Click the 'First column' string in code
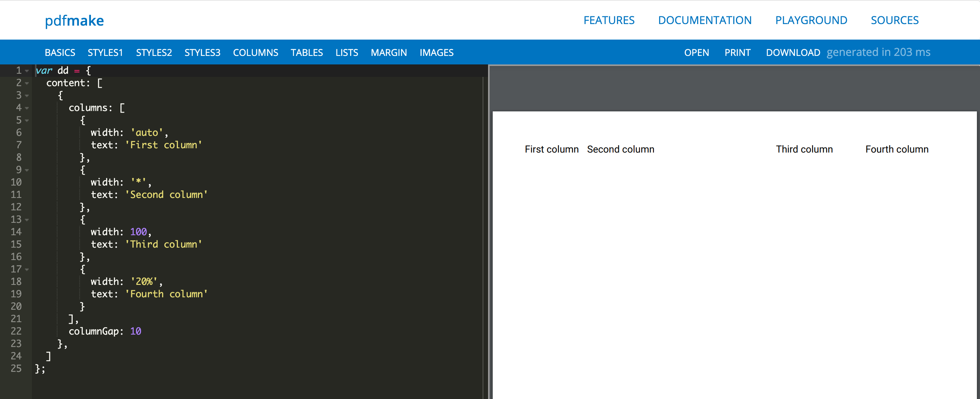Viewport: 980px width, 399px height. click(x=163, y=145)
